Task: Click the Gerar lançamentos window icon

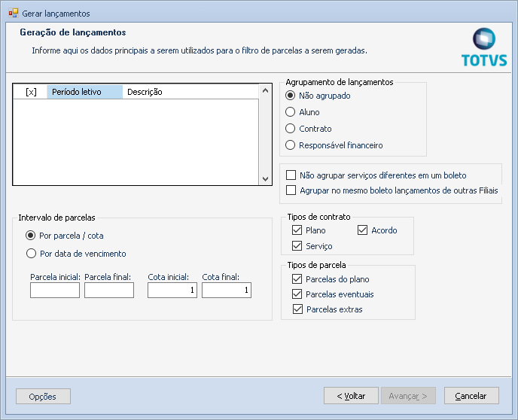Action: 14,14
